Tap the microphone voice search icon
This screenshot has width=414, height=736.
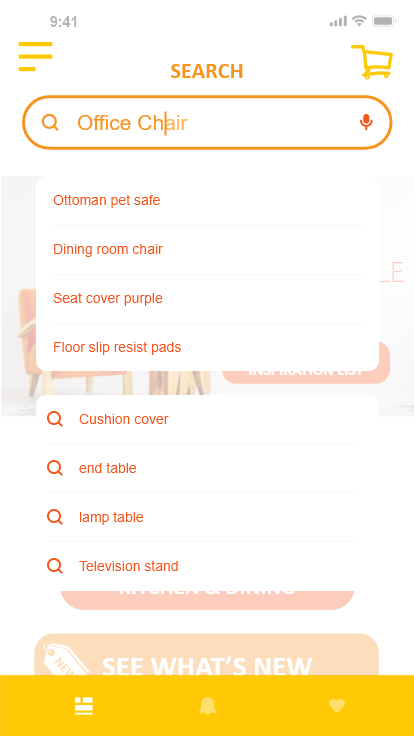point(366,122)
